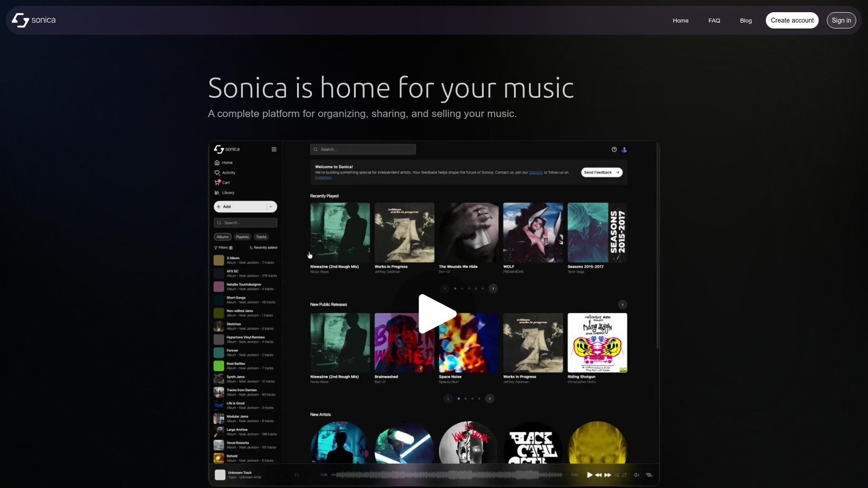Click the Unknown Track artwork in the player
868x488 pixels.
[x=220, y=475]
